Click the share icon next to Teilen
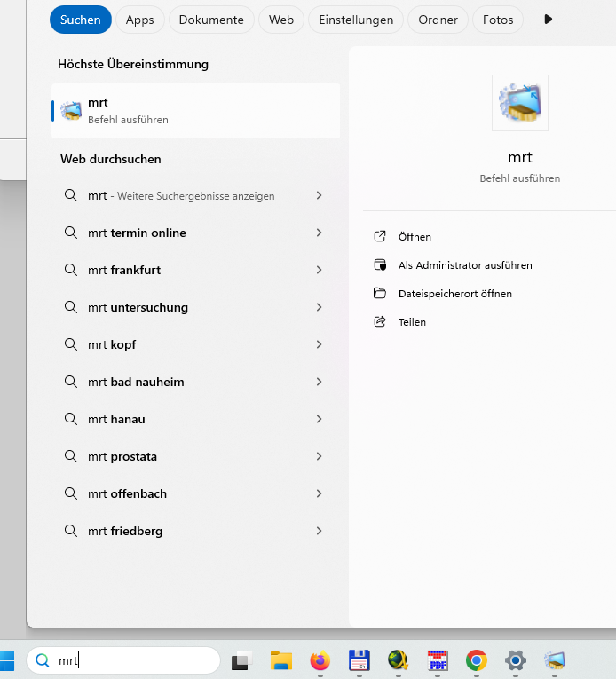616x679 pixels. [380, 321]
